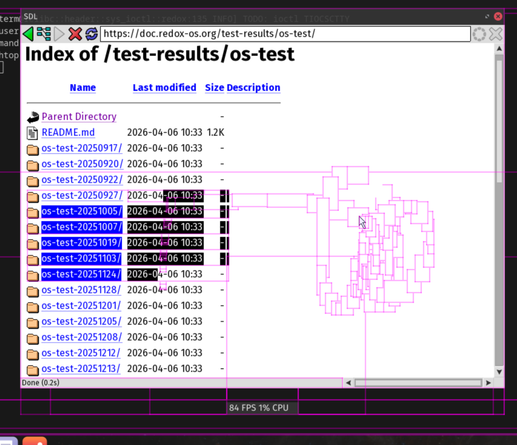
Task: Click the page heading 'Index of /test-results/os-test'
Action: pyautogui.click(x=160, y=54)
